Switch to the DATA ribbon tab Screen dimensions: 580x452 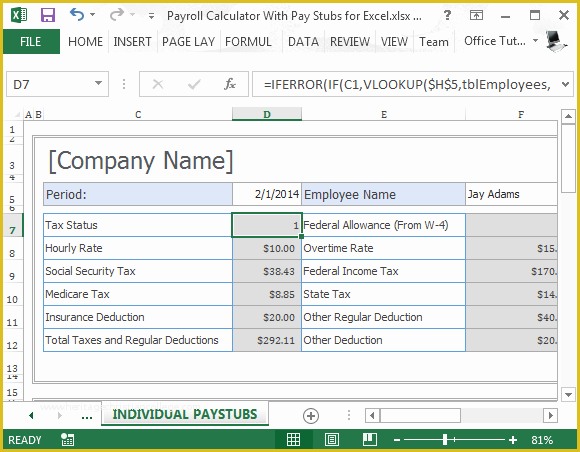click(x=303, y=41)
